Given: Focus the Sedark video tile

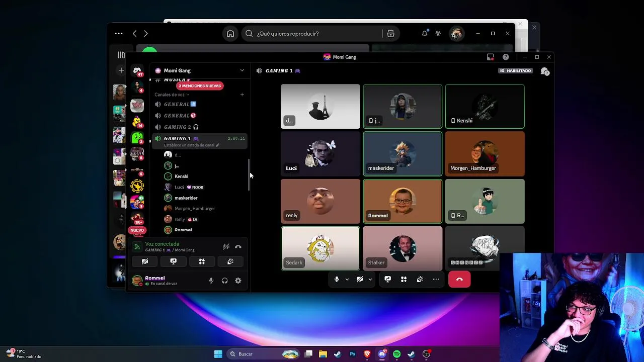Looking at the screenshot, I should click(x=320, y=248).
